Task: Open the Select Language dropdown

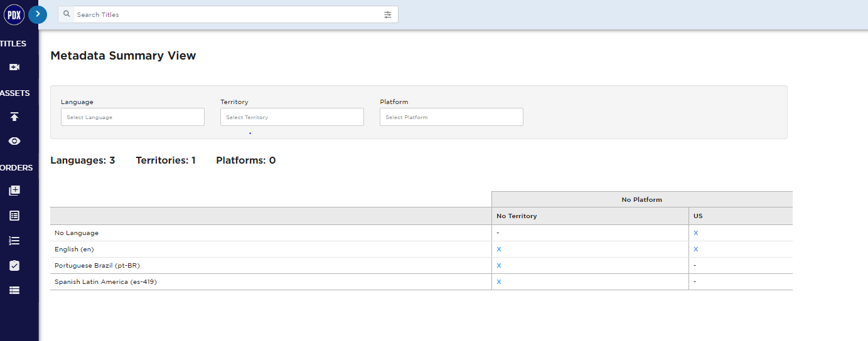Action: click(132, 117)
